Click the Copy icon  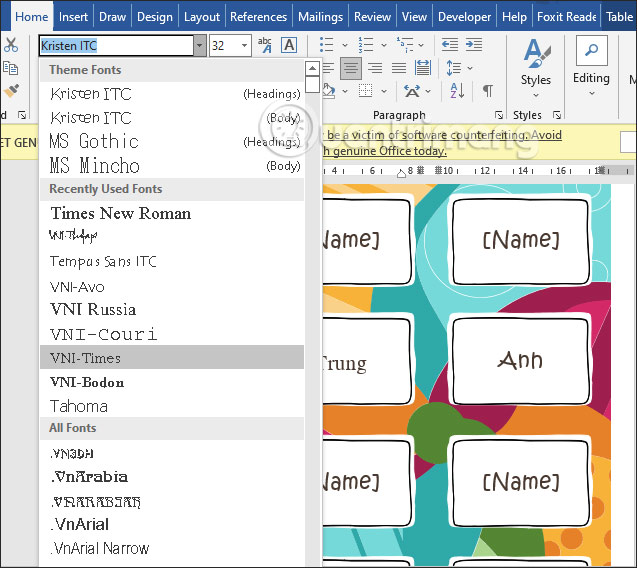coord(11,68)
